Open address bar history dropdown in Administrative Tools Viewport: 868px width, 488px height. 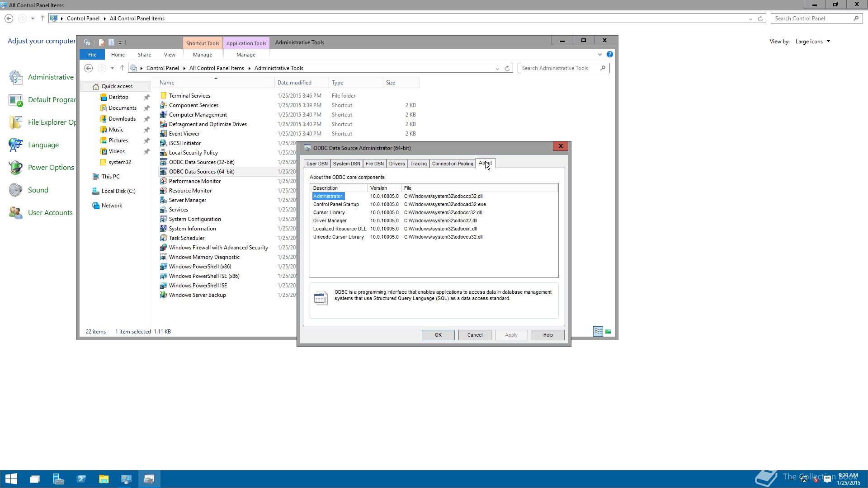click(497, 69)
